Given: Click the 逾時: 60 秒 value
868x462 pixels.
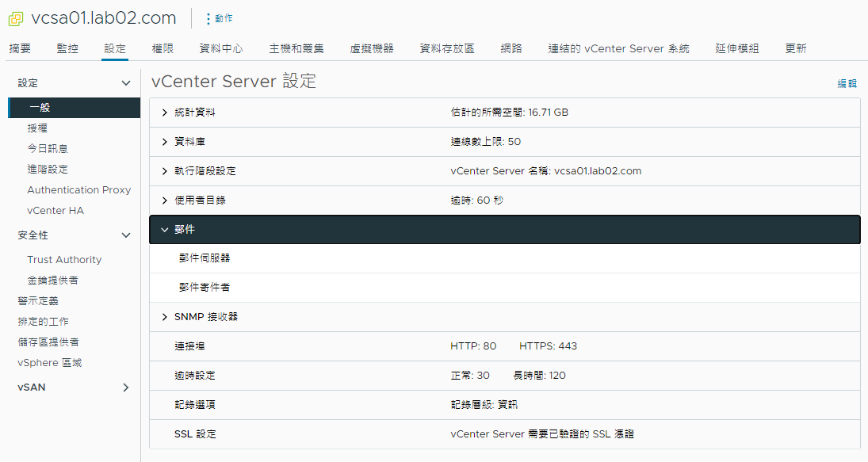Looking at the screenshot, I should click(476, 200).
